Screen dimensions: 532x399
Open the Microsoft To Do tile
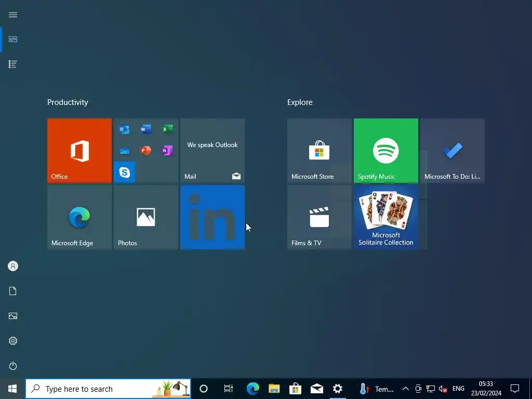(453, 151)
